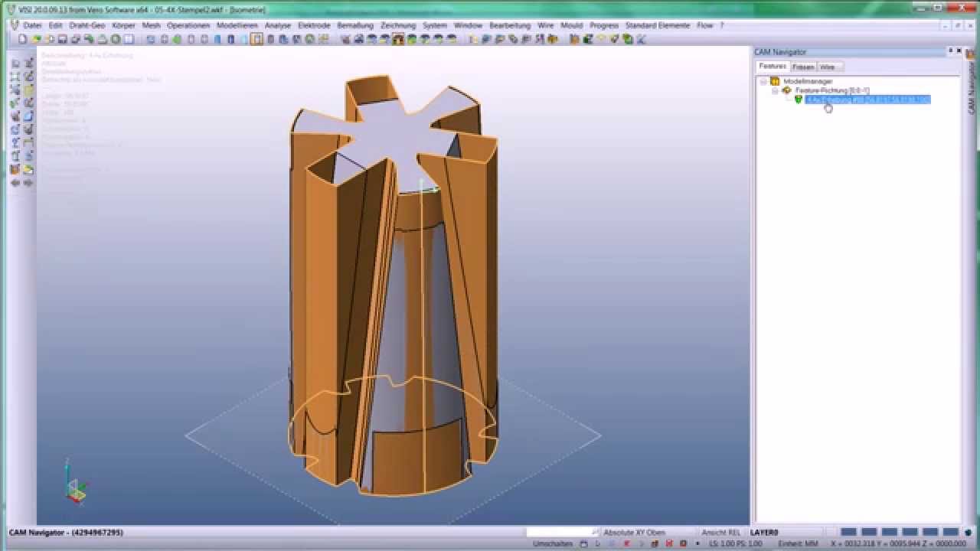This screenshot has width=980, height=551.
Task: Open the Flow menu
Action: coord(705,25)
